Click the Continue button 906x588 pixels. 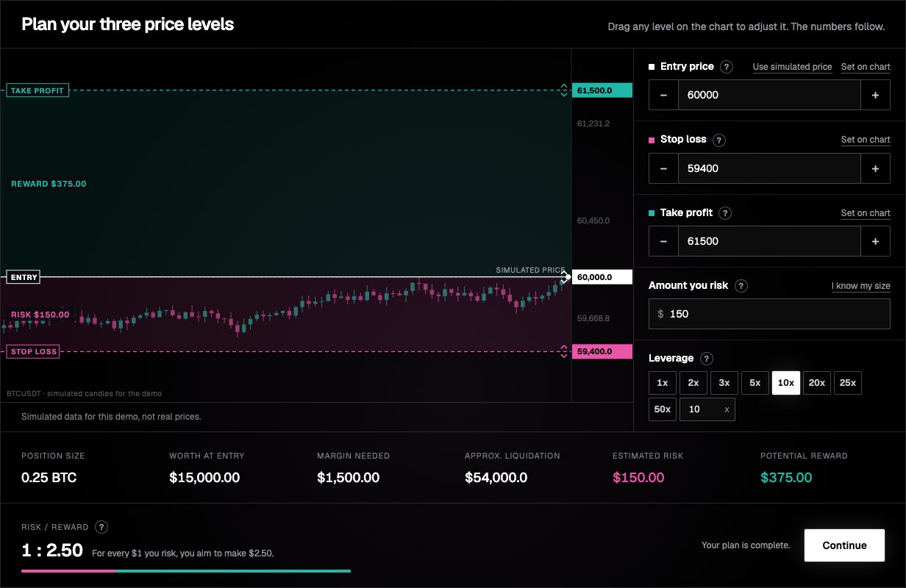(844, 545)
